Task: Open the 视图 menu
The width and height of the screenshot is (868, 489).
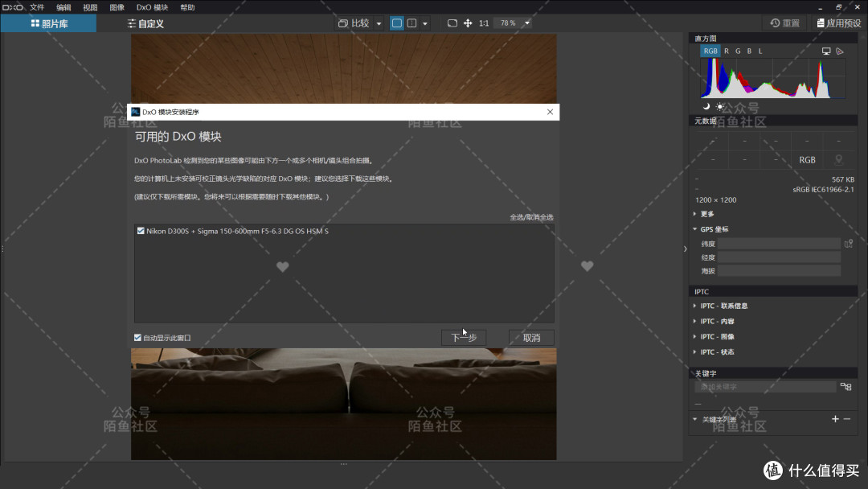Action: pyautogui.click(x=90, y=7)
